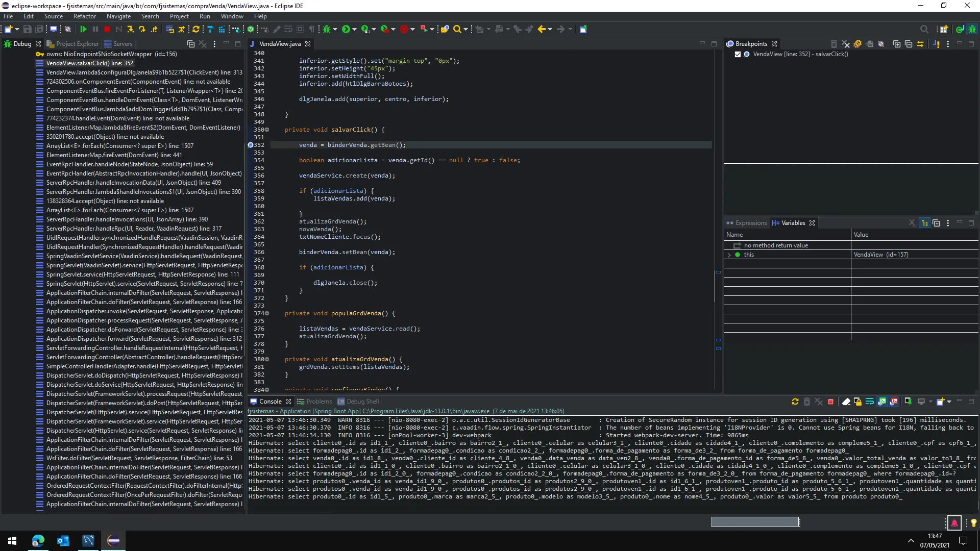Switch to the Project Explorer tab
Screen dimensions: 980x551
[x=77, y=44]
